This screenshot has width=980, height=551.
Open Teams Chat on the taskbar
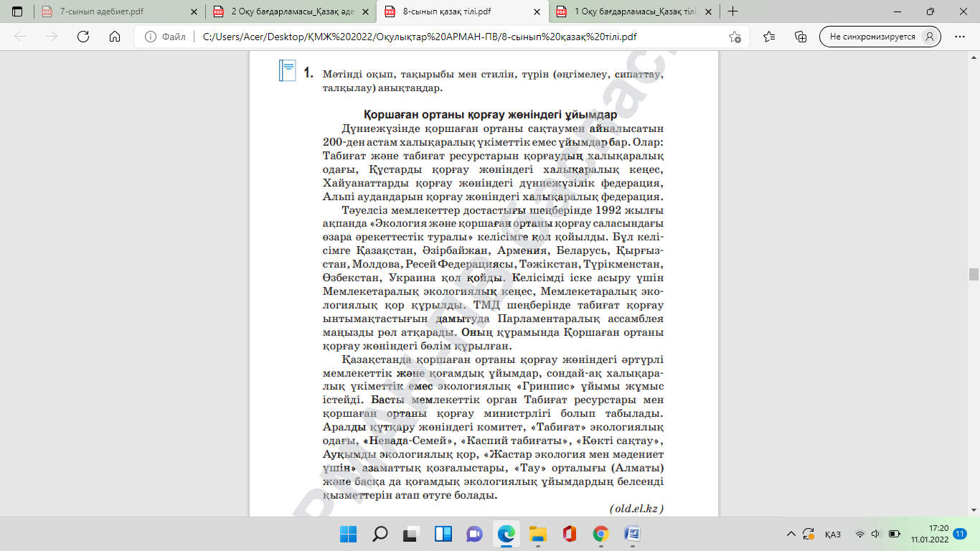[x=474, y=534]
